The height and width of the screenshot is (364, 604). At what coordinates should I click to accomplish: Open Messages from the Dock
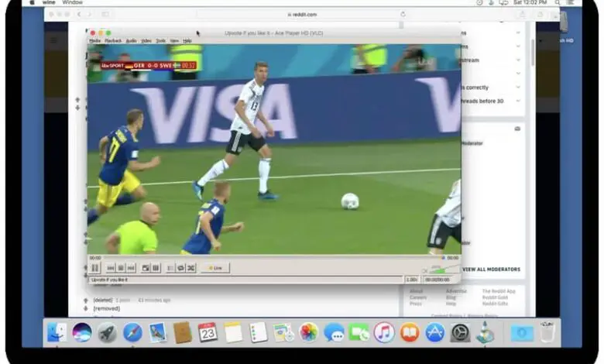(x=334, y=332)
